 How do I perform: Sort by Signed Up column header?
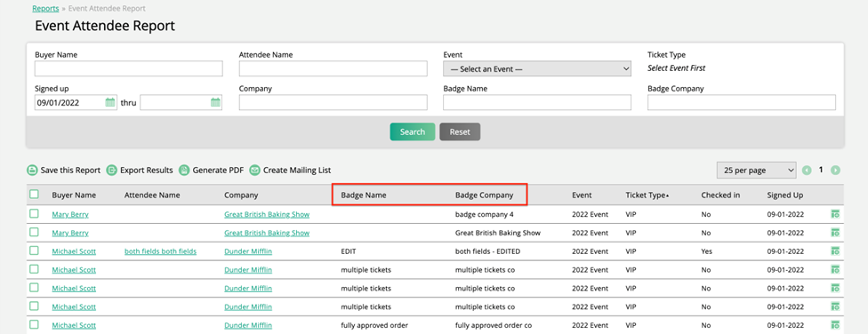click(x=785, y=195)
